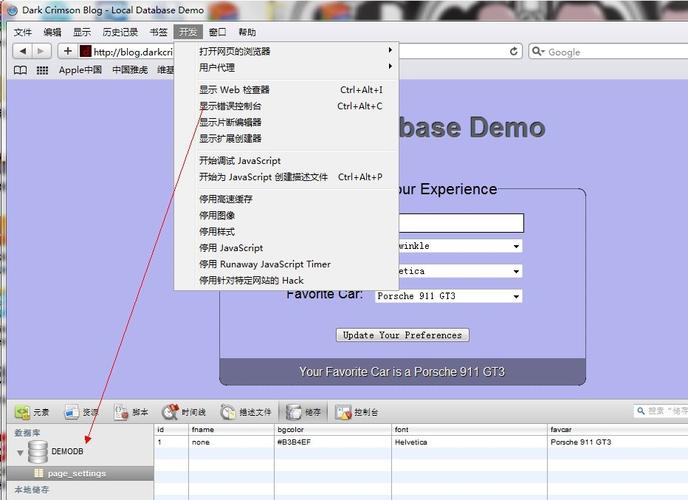Click the 本地储存 sidebar section
Viewport: 688px width, 500px height.
pos(32,489)
